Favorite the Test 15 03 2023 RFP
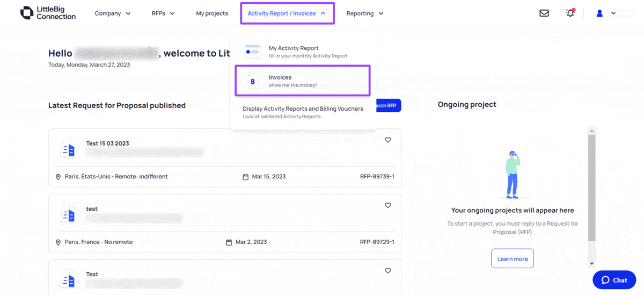This screenshot has width=644, height=295. point(388,140)
